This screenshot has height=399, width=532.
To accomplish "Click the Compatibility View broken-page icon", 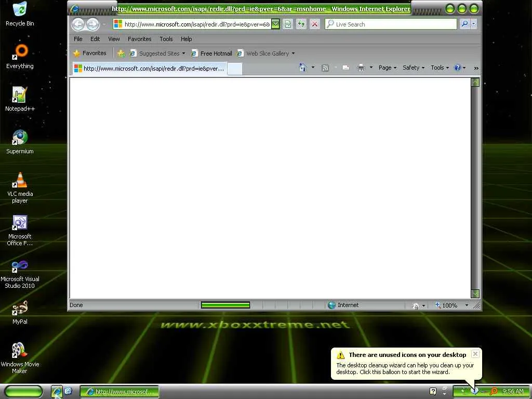I will point(288,24).
